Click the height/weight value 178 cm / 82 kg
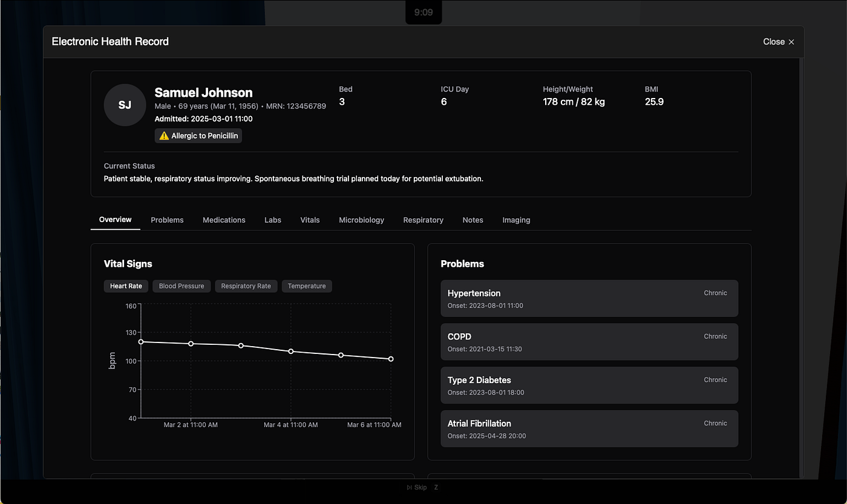The width and height of the screenshot is (847, 504). click(574, 102)
